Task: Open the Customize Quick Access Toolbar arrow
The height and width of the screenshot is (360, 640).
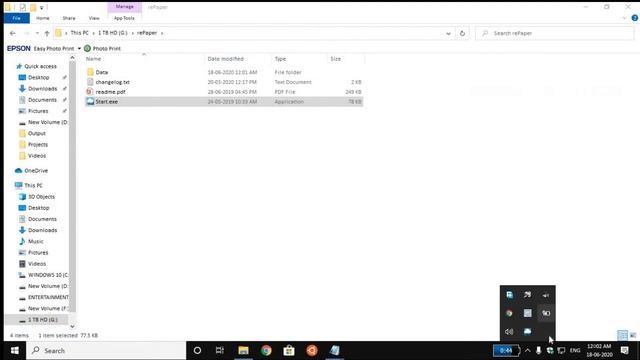Action: [42, 7]
